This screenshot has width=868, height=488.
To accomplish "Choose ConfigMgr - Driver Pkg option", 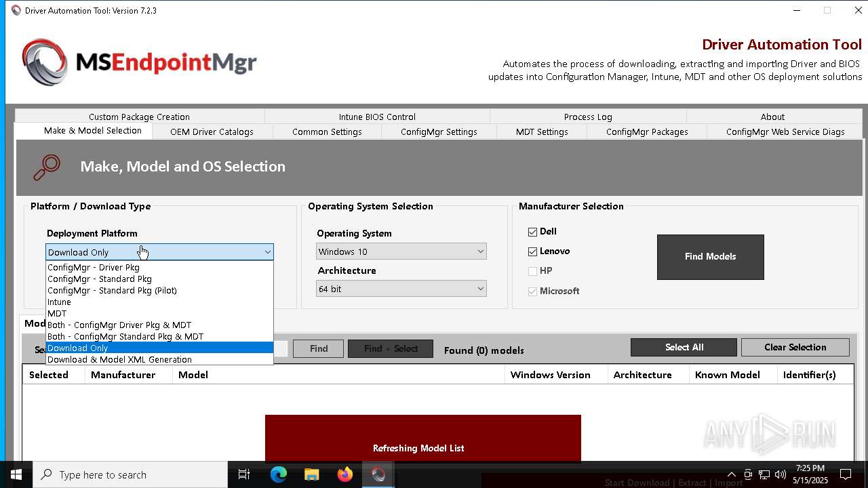I will pos(159,267).
